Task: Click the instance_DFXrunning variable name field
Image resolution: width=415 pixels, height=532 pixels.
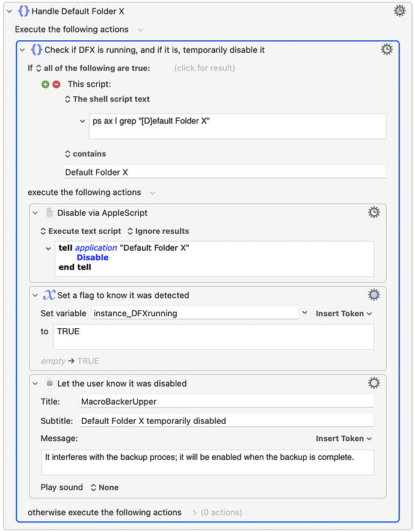Action: coord(195,313)
